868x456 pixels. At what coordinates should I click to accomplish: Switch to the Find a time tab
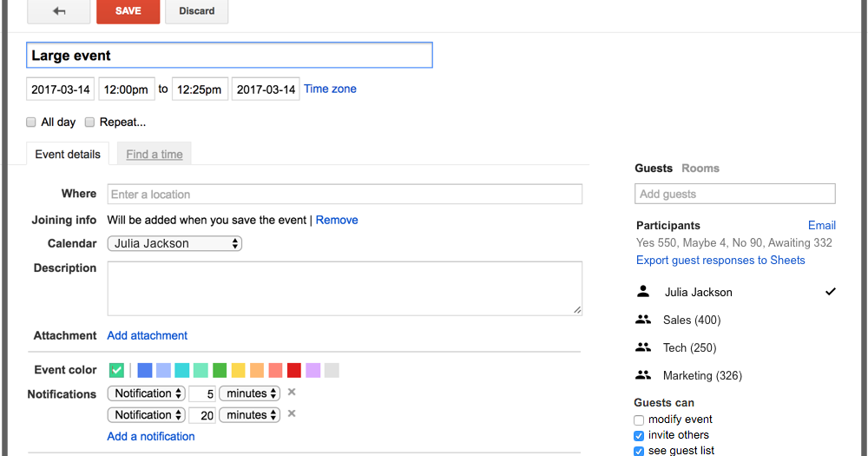click(x=155, y=154)
